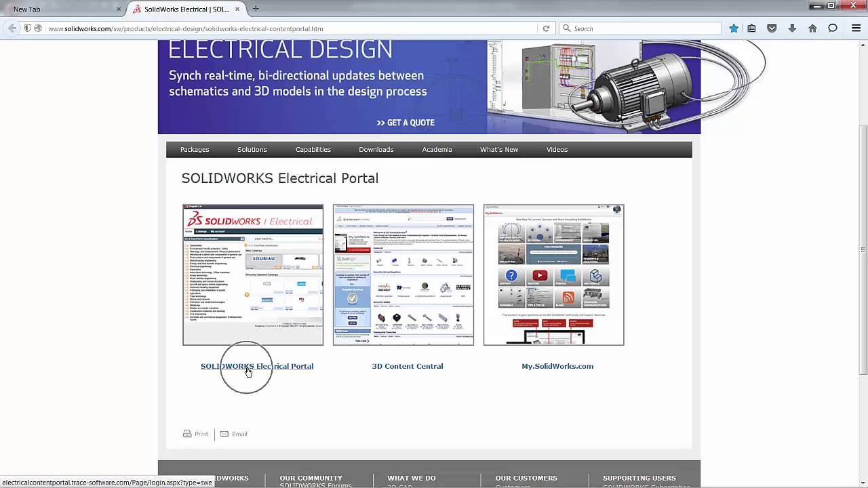Screen dimensions: 868x488
Task: Open the Packages menu item
Action: pyautogui.click(x=195, y=150)
